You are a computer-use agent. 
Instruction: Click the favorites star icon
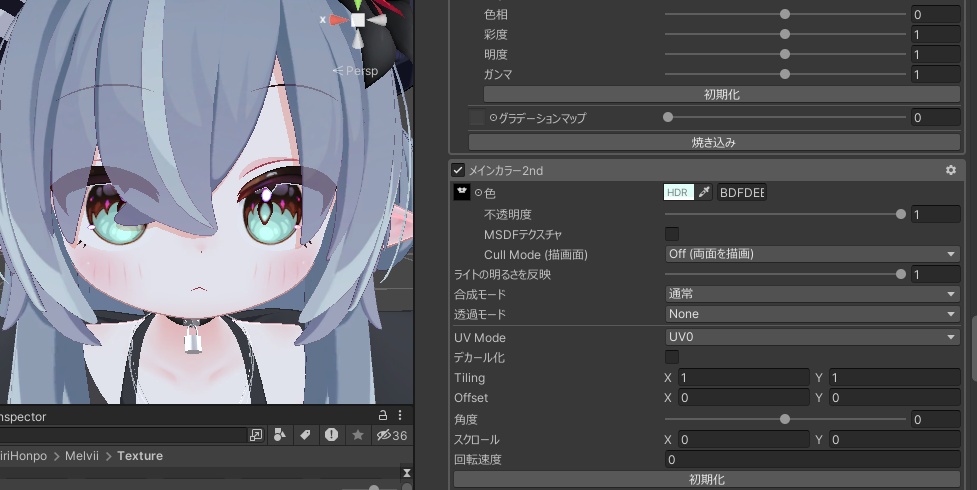[358, 435]
